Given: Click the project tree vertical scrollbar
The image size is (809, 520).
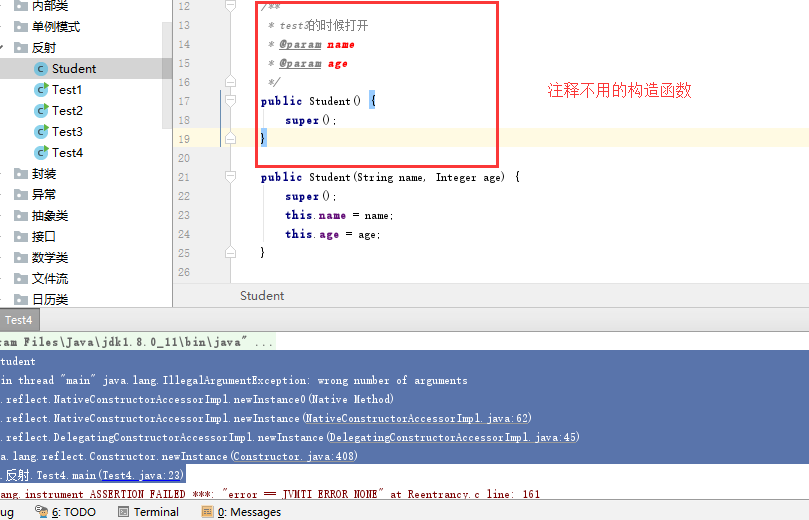Looking at the screenshot, I should [x=167, y=75].
